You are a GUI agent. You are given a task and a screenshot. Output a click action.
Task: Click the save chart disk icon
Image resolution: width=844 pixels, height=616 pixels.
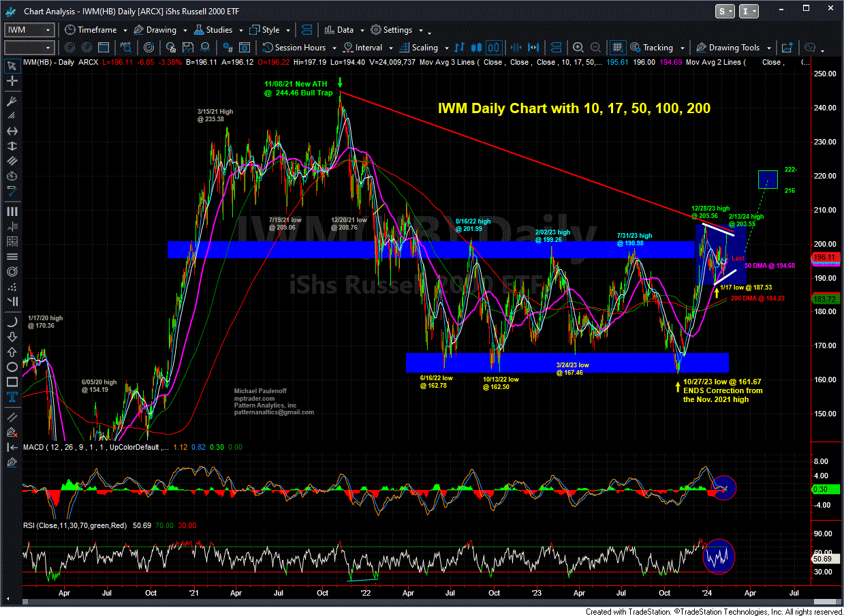(187, 47)
